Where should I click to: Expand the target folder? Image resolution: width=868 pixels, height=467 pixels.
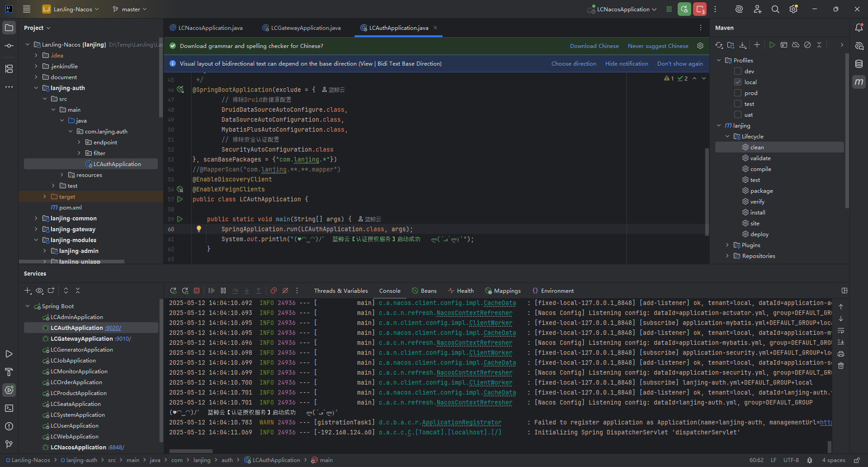tap(45, 196)
